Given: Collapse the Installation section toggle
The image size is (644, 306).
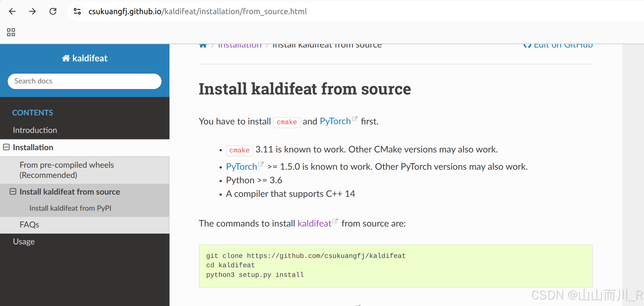Looking at the screenshot, I should (x=7, y=147).
